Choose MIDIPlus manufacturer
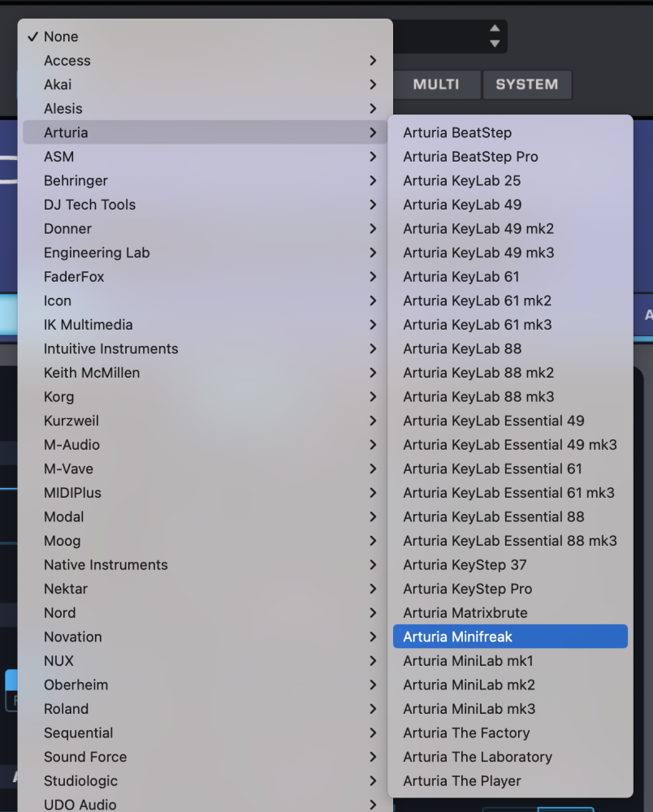This screenshot has width=653, height=812. coord(205,493)
